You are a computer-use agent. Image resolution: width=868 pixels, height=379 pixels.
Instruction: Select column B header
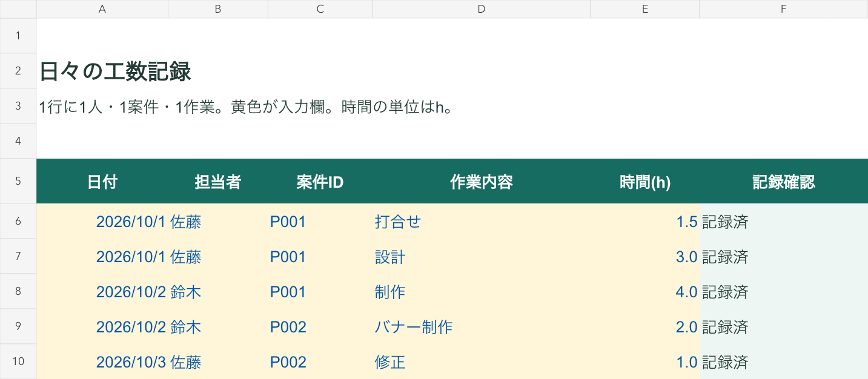pyautogui.click(x=218, y=9)
